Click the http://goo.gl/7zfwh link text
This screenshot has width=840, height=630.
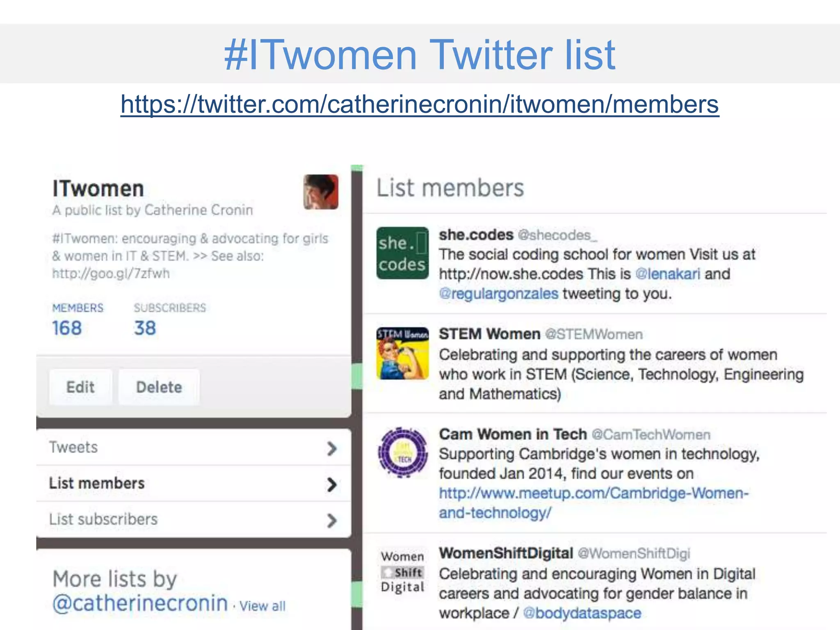[111, 274]
